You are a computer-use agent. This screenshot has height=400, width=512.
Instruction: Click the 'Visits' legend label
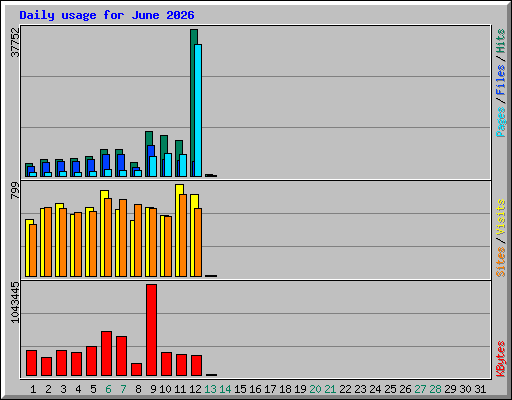click(x=501, y=218)
